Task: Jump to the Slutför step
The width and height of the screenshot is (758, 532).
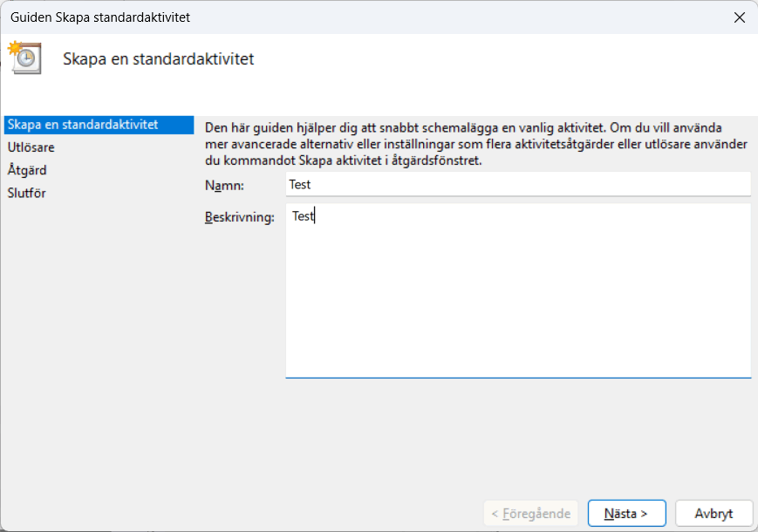Action: tap(27, 193)
